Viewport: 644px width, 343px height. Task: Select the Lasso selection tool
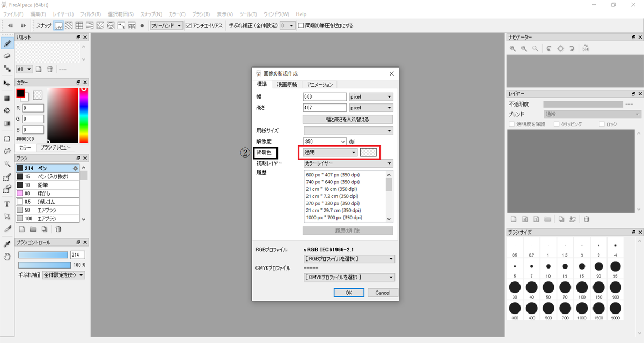point(7,151)
